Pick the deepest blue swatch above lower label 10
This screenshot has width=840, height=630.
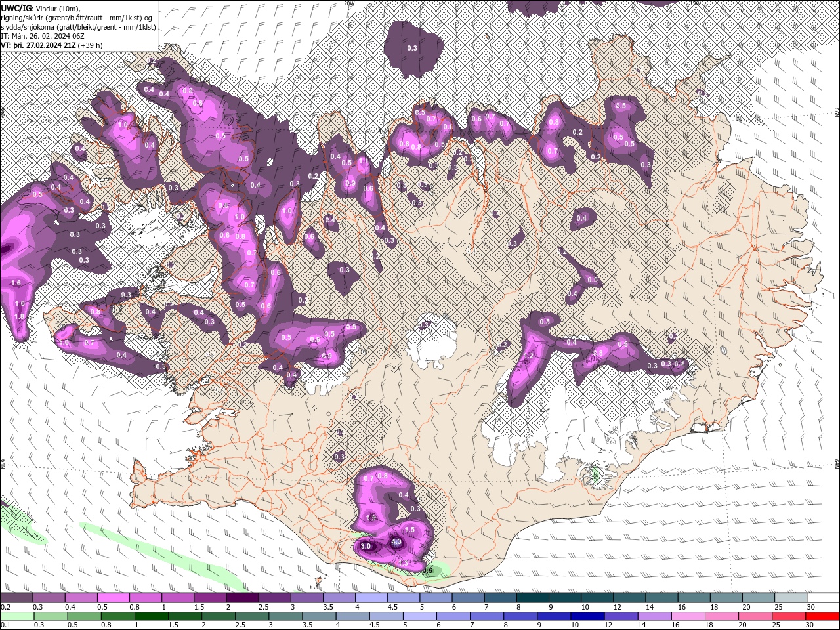[x=587, y=616]
